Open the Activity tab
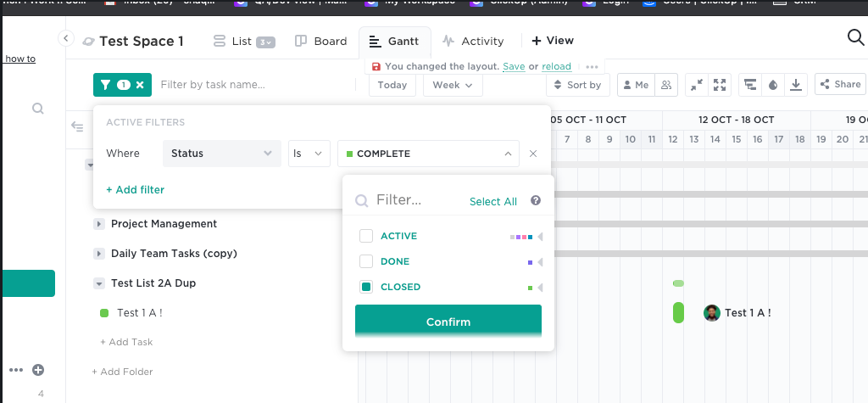This screenshot has height=403, width=868. 473,41
